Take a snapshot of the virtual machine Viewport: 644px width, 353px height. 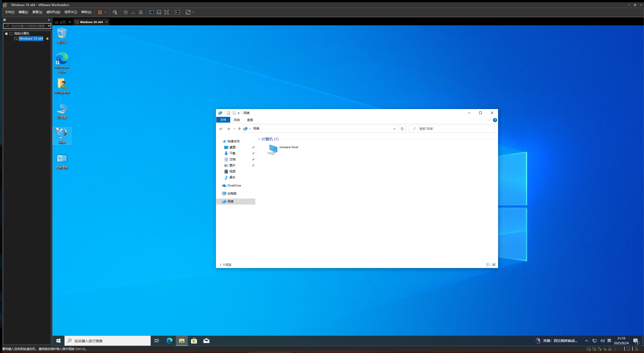[126, 12]
